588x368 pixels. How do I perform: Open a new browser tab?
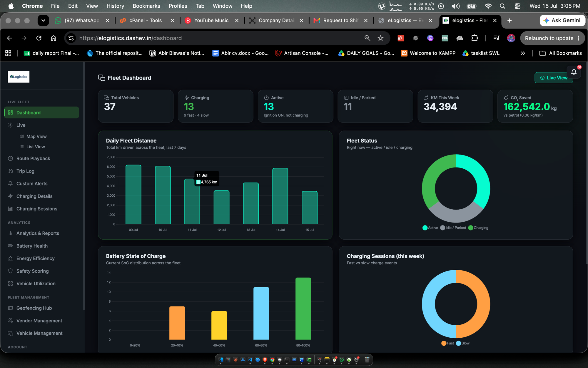click(510, 20)
